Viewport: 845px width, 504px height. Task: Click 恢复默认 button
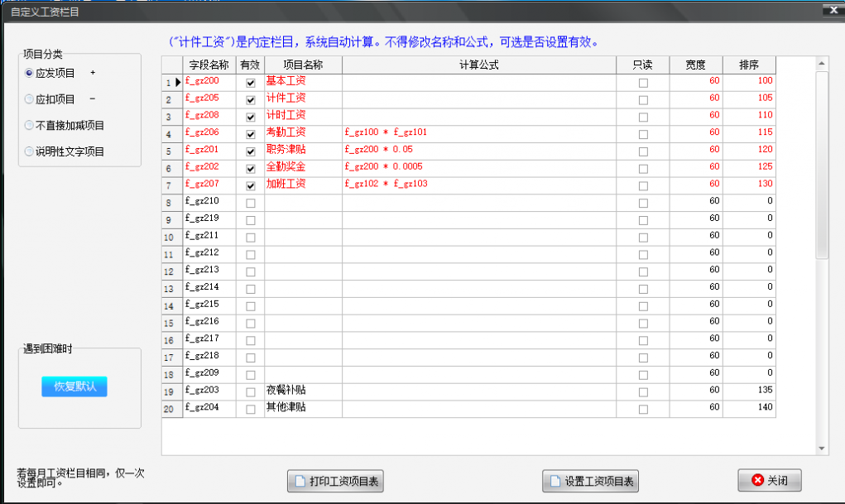click(74, 386)
